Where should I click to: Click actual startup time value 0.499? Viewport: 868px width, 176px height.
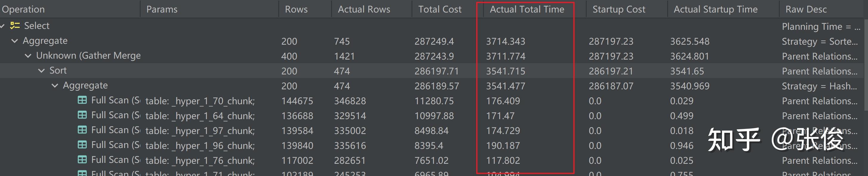pyautogui.click(x=681, y=116)
